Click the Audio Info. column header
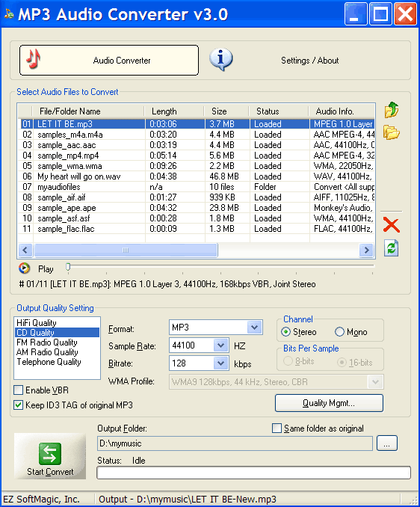Viewport: 420px width, 507px height. (342, 111)
